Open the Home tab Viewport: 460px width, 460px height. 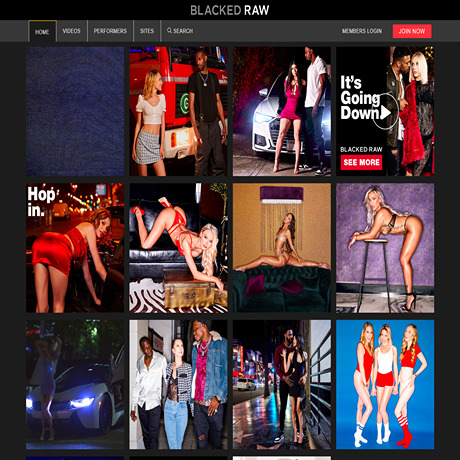[42, 31]
